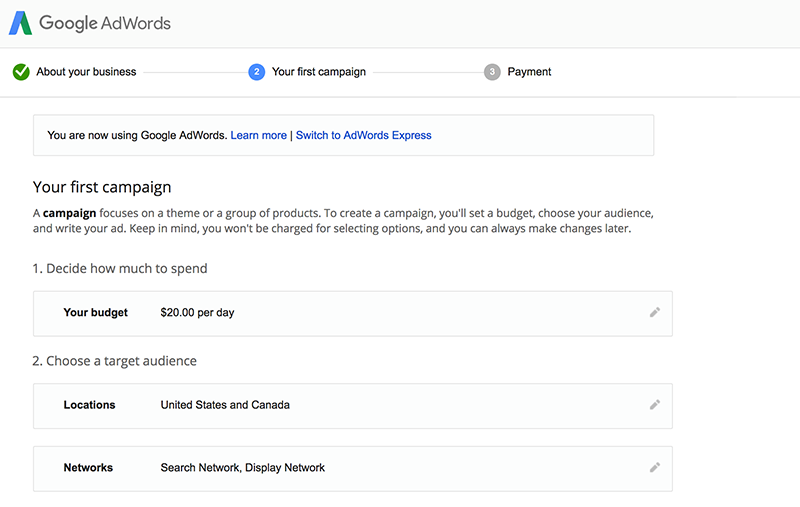
Task: Go back to About your business step
Action: point(86,72)
